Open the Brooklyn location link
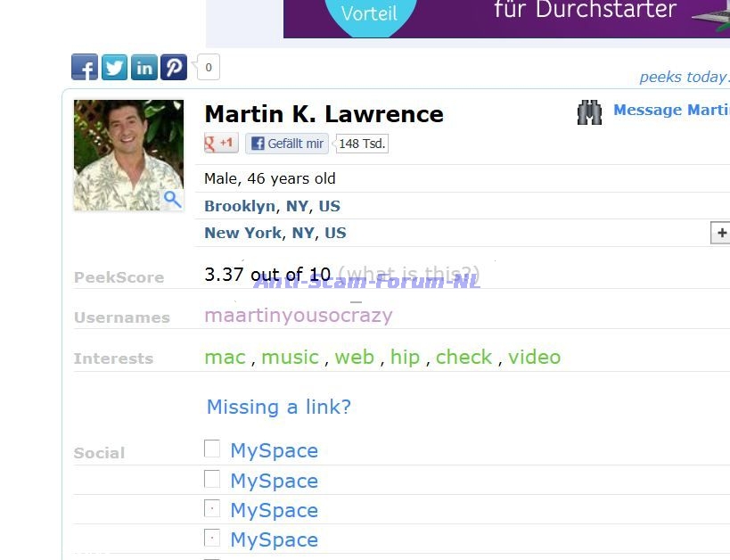The width and height of the screenshot is (730, 560). (240, 206)
